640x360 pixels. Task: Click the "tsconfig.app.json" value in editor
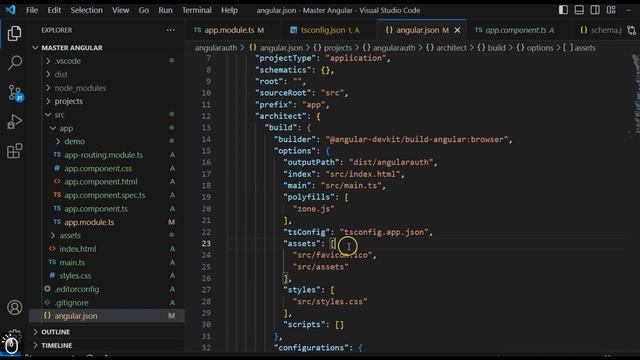(x=384, y=232)
